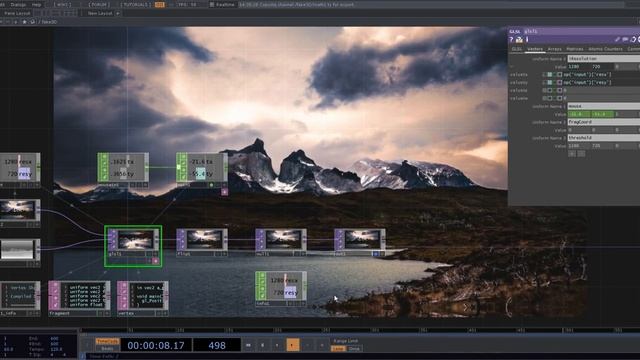Switch to the Matrices parameter tab
Viewport: 640px width, 360px height.
575,49
